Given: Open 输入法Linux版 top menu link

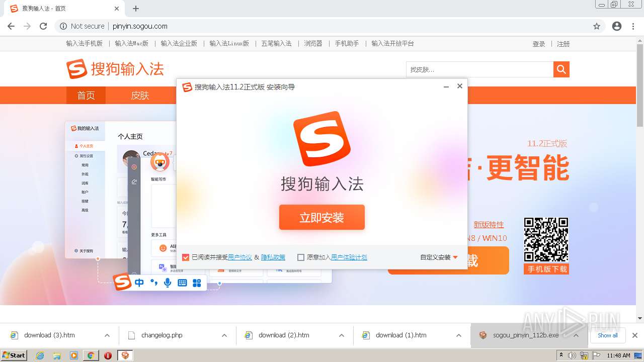Looking at the screenshot, I should coord(229,44).
